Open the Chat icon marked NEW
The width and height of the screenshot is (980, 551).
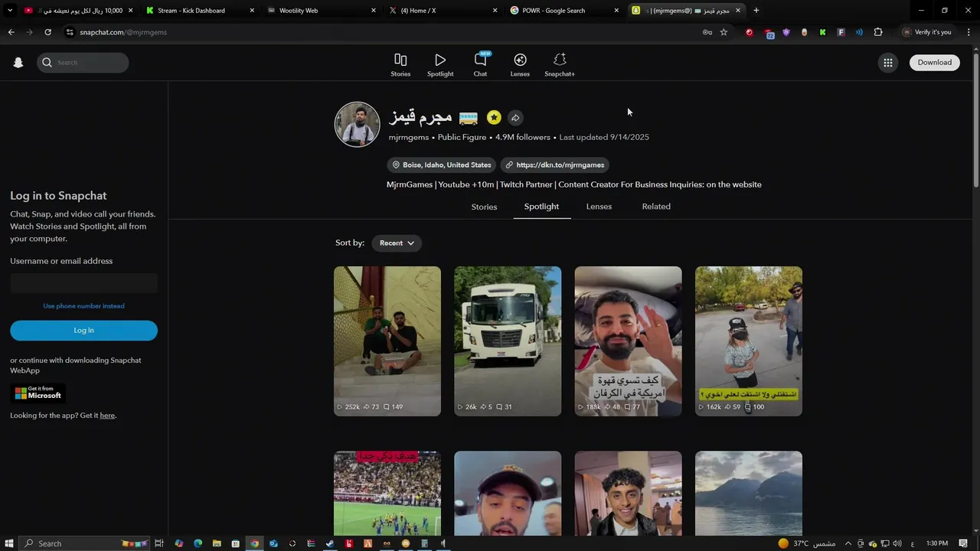click(480, 65)
